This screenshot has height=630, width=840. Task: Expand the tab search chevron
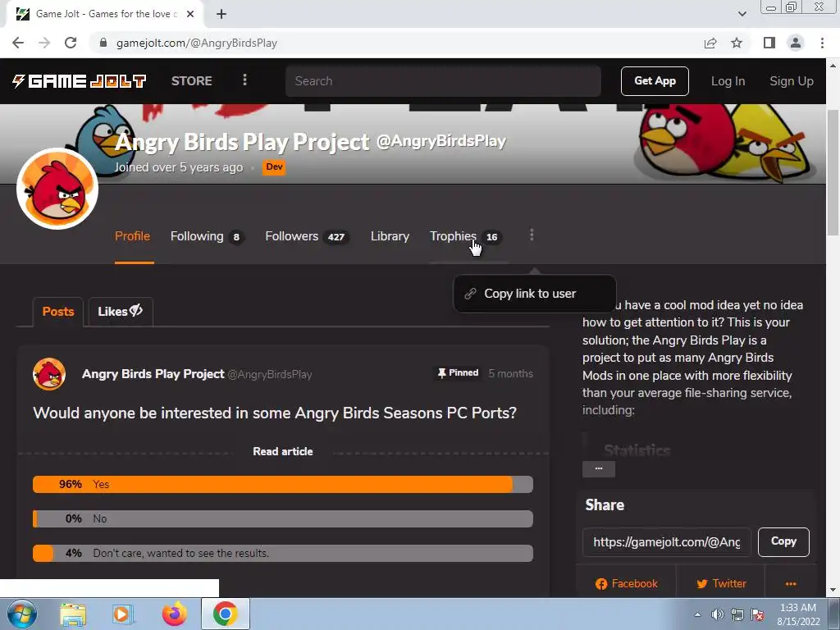[742, 14]
